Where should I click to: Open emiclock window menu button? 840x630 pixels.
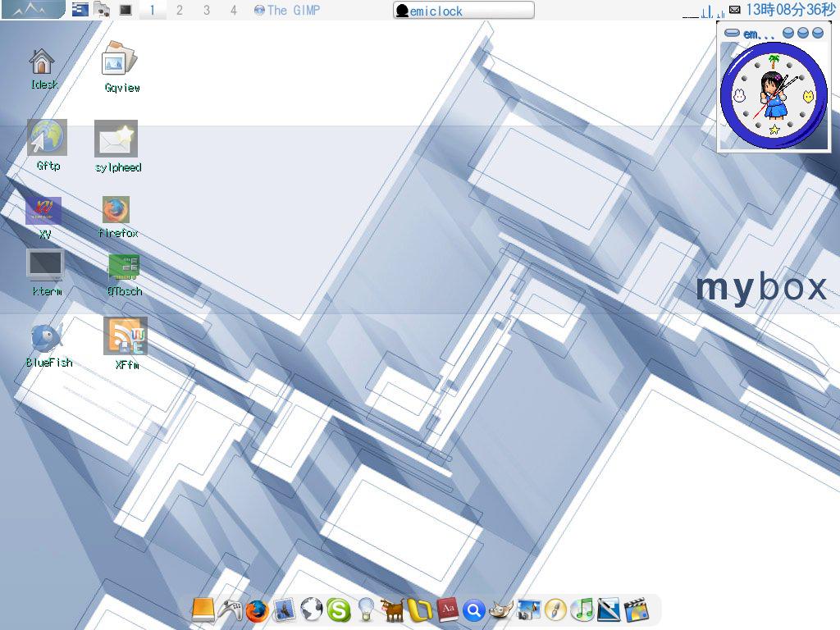click(732, 34)
